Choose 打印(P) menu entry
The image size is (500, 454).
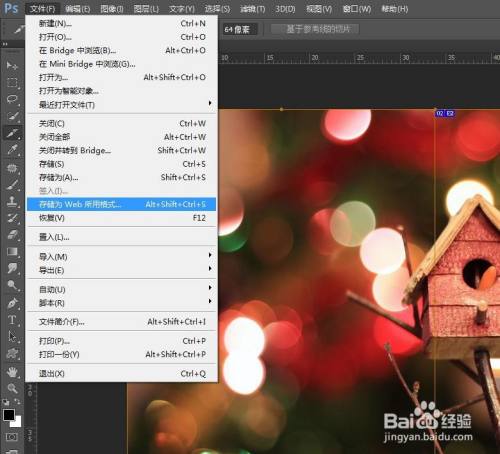click(x=122, y=341)
